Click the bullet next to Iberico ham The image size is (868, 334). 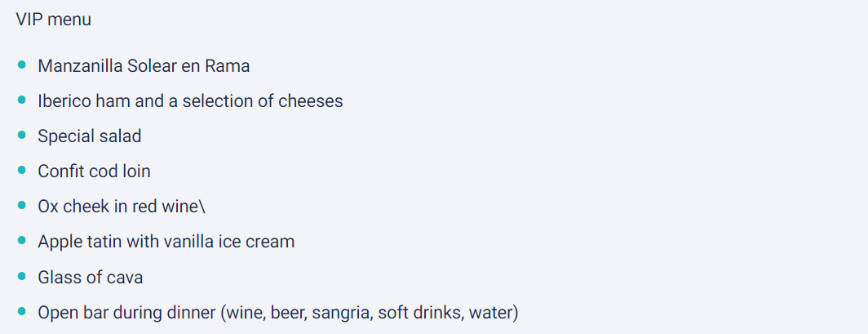(22, 100)
